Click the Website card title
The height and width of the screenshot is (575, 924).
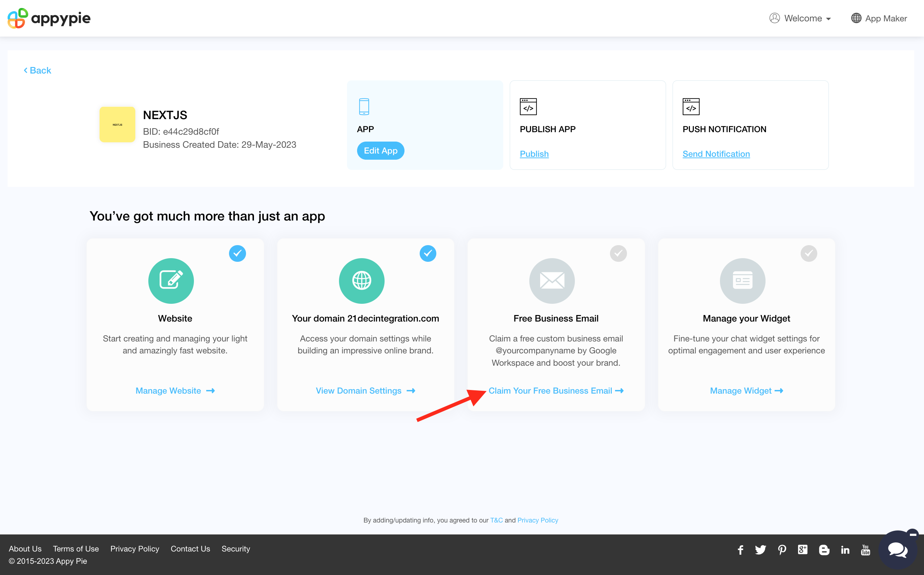pyautogui.click(x=175, y=319)
